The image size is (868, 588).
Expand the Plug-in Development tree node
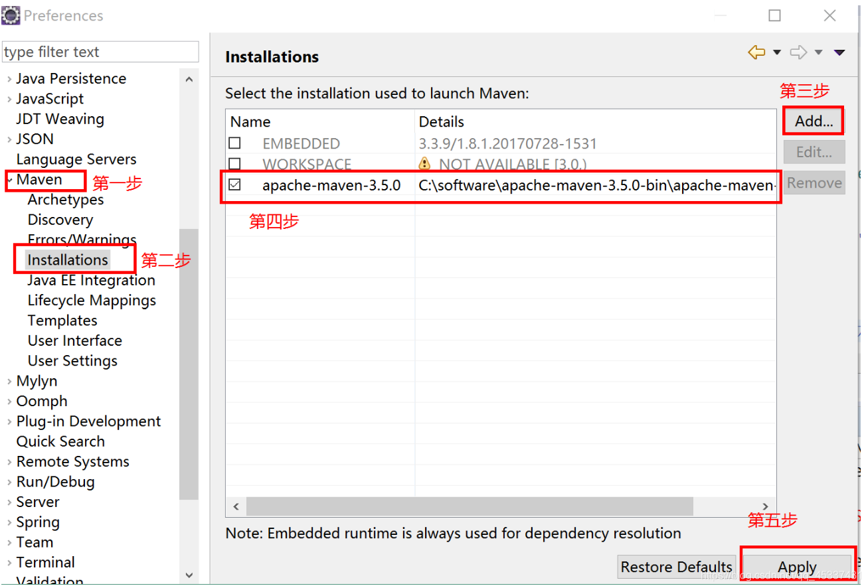click(9, 422)
